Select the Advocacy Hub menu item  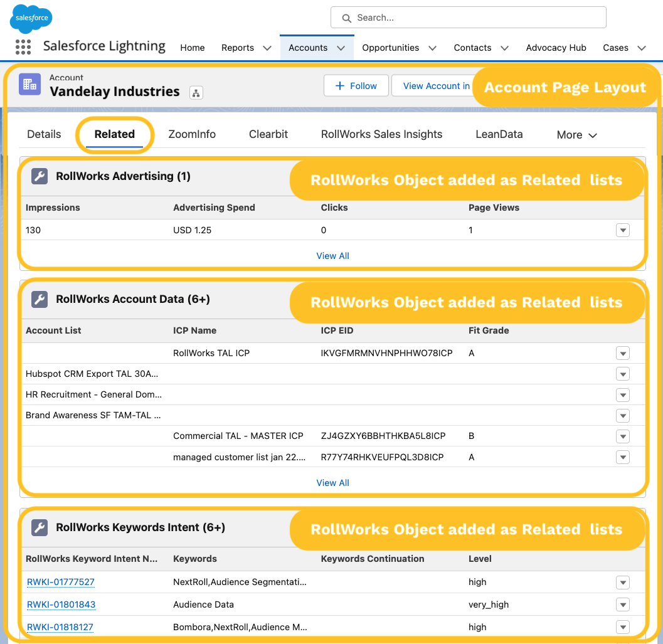click(556, 47)
